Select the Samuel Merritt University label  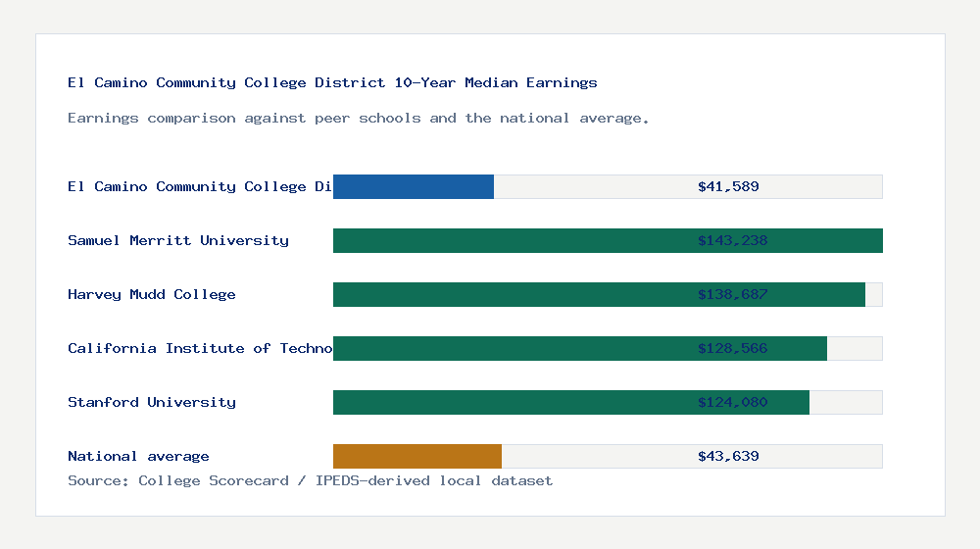tap(178, 241)
